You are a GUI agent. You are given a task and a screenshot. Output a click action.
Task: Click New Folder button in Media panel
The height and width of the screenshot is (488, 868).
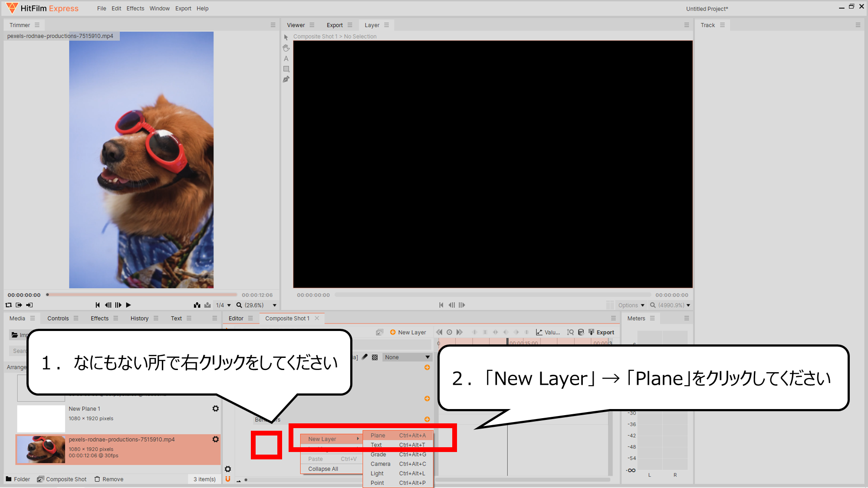coord(18,479)
